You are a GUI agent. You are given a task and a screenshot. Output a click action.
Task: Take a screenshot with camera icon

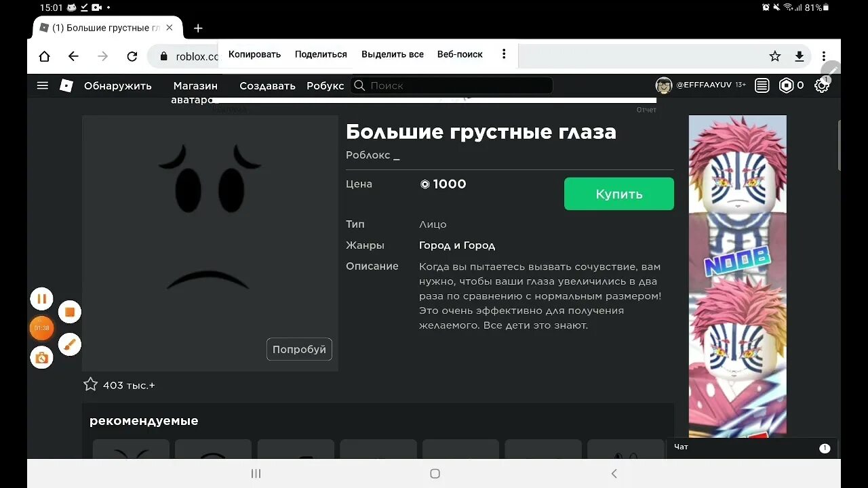tap(41, 357)
